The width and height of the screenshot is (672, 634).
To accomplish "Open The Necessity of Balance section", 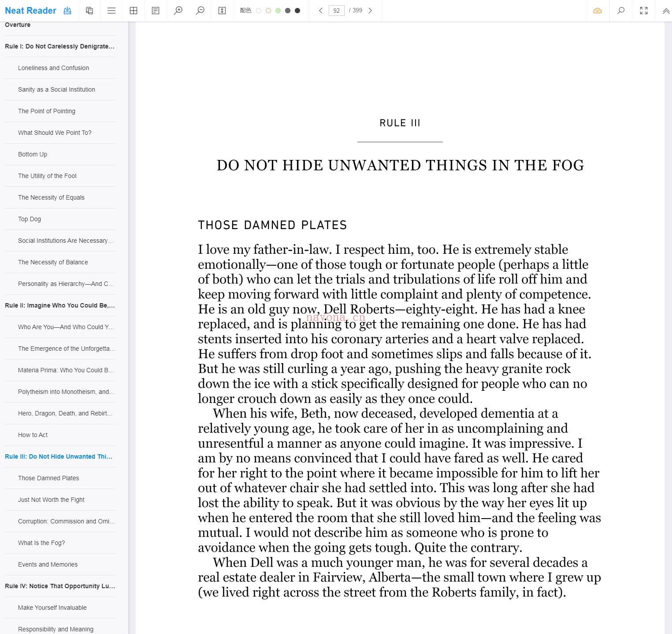I will coord(53,262).
